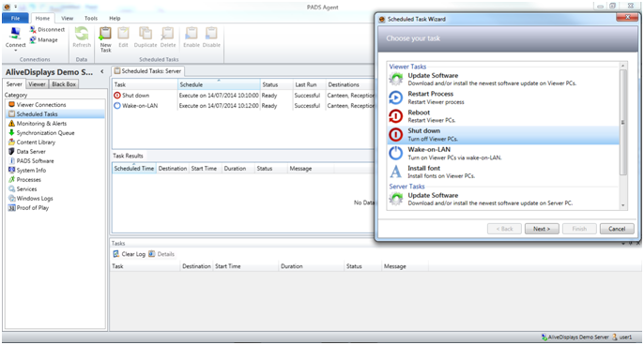Click the Next button in wizard
Viewport: 644px width, 345px height.
[x=542, y=229]
